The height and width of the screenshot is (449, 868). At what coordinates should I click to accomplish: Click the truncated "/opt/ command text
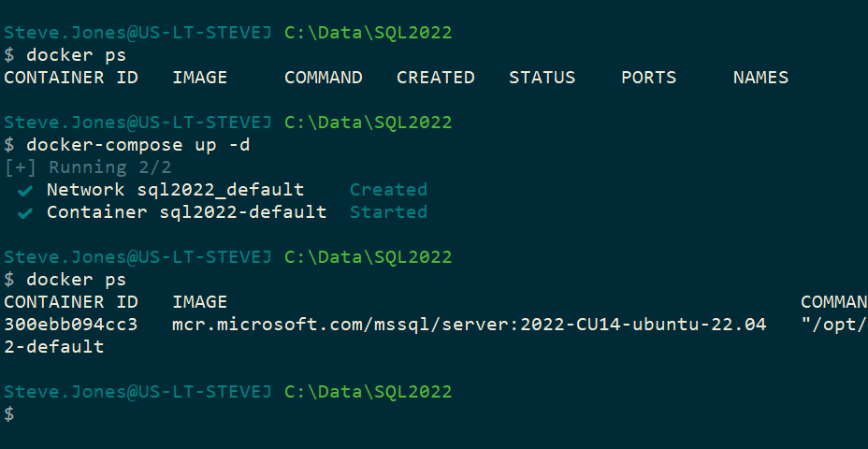[x=834, y=325]
